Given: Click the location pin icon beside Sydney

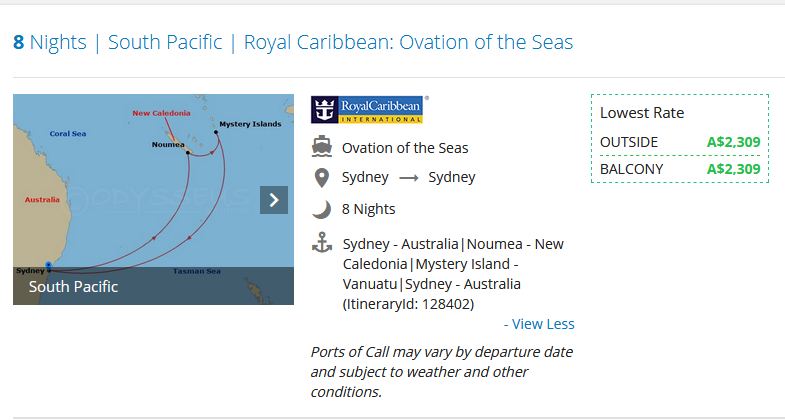Looking at the screenshot, I should [321, 178].
